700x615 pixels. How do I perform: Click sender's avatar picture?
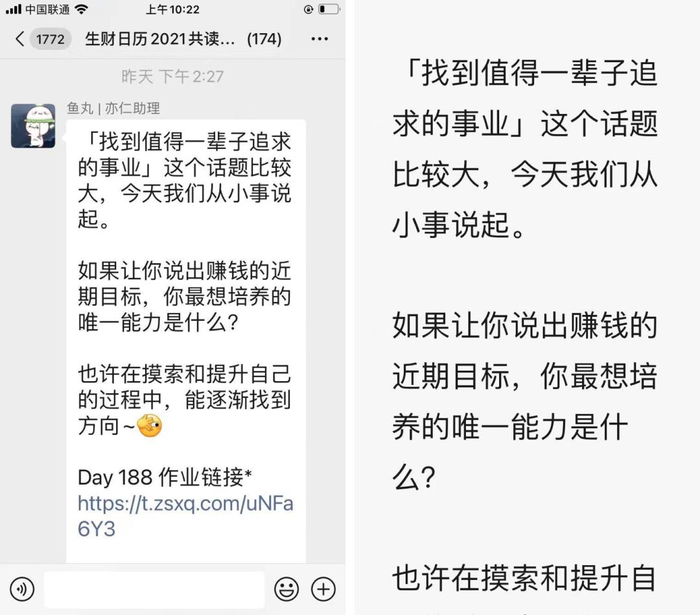[x=33, y=126]
